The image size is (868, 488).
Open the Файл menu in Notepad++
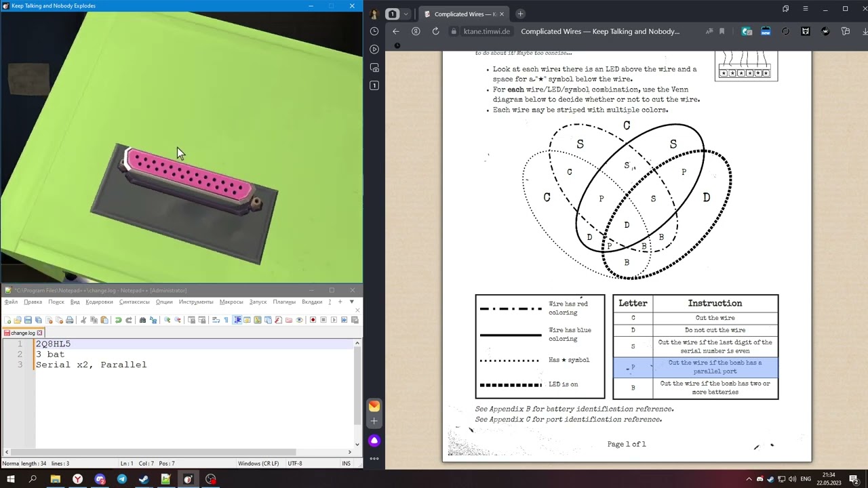pos(11,302)
